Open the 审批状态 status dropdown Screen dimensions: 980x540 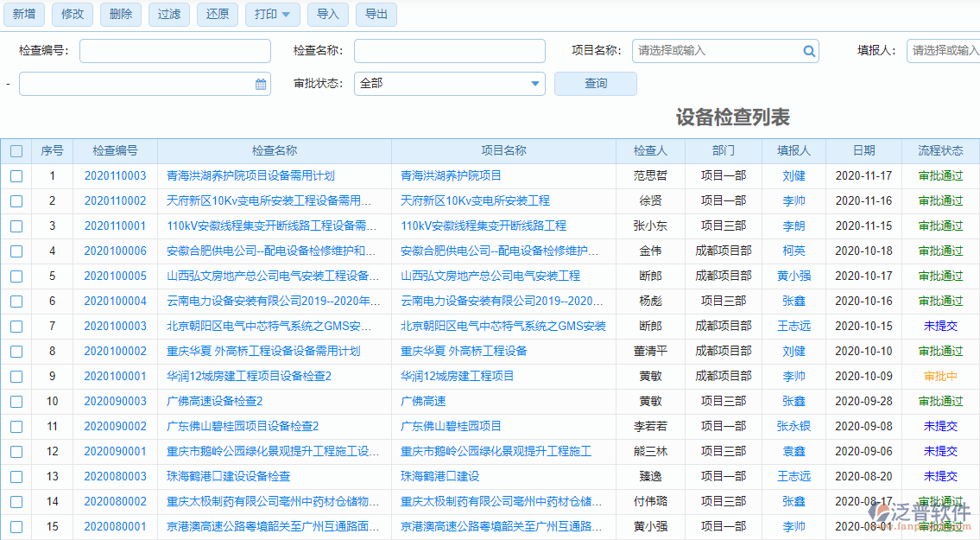[448, 83]
